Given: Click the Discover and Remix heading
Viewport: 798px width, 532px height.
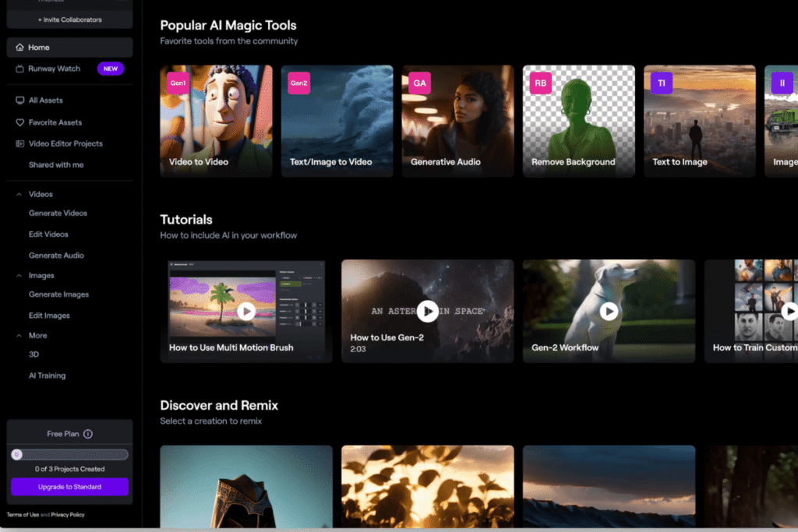Looking at the screenshot, I should 219,405.
